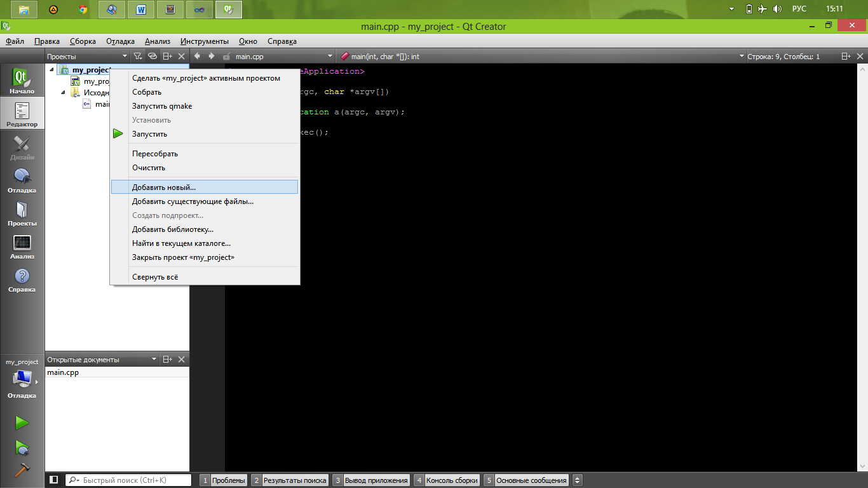868x488 pixels.
Task: Split the editor view
Action: point(846,57)
